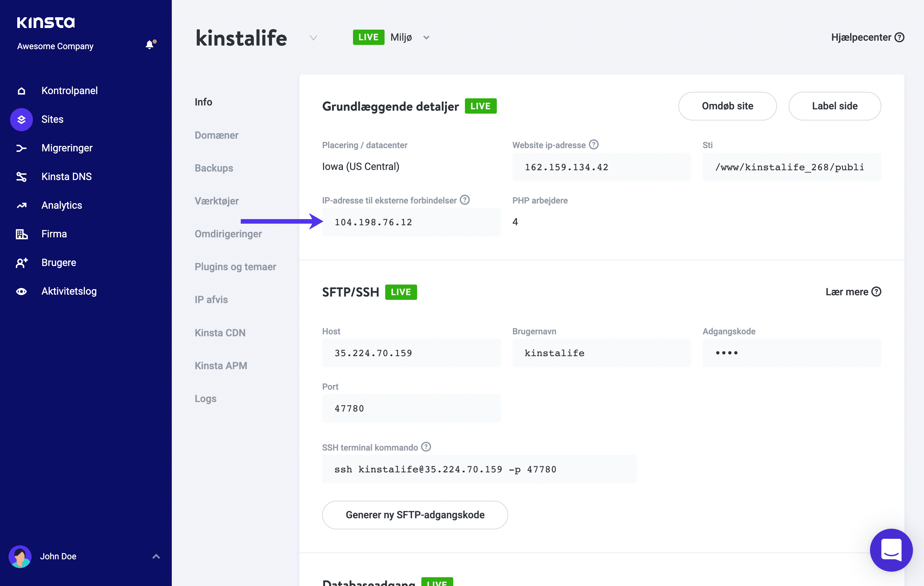Click the SSH terminal kommando help icon
924x586 pixels.
pyautogui.click(x=426, y=447)
